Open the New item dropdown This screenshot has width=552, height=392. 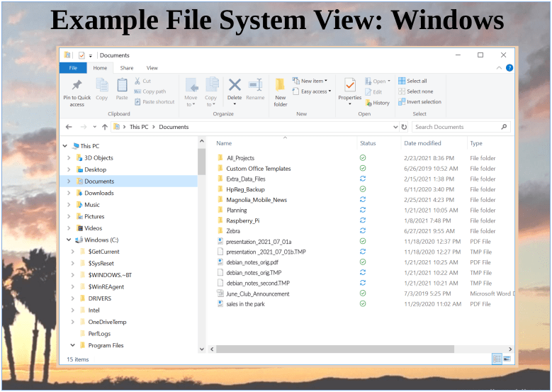click(x=314, y=81)
